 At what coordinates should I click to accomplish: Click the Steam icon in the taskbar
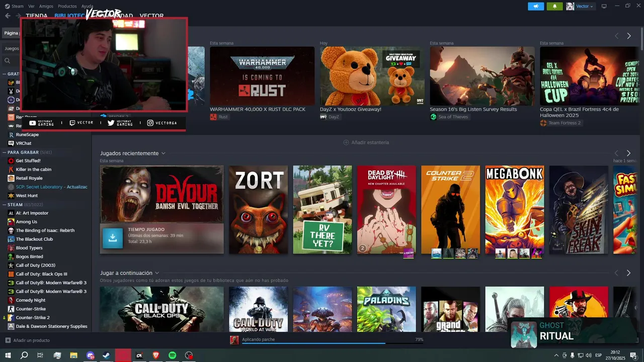pyautogui.click(x=106, y=355)
